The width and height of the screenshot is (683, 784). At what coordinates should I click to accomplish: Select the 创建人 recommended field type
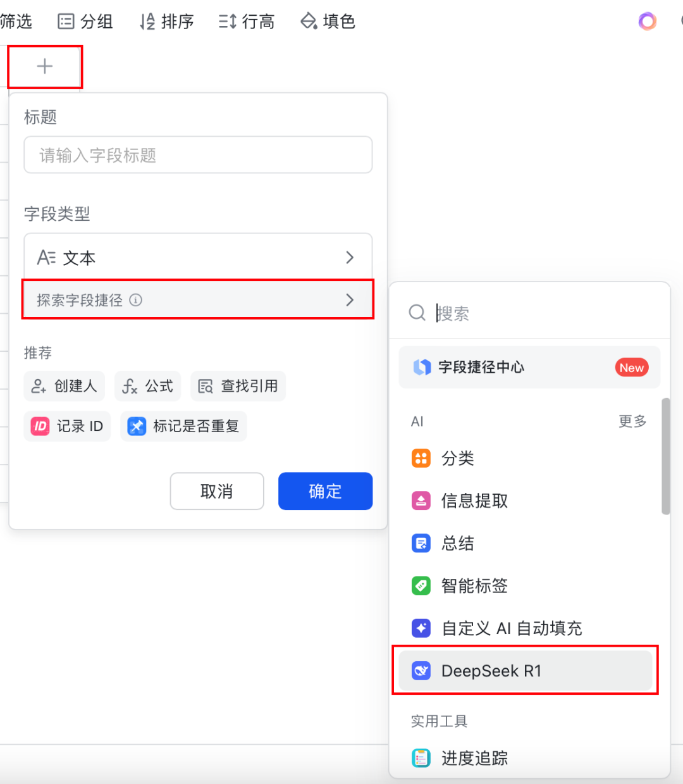coord(64,386)
